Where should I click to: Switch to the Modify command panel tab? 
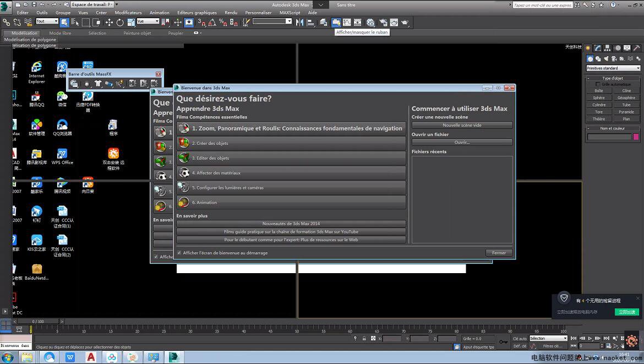tap(598, 48)
